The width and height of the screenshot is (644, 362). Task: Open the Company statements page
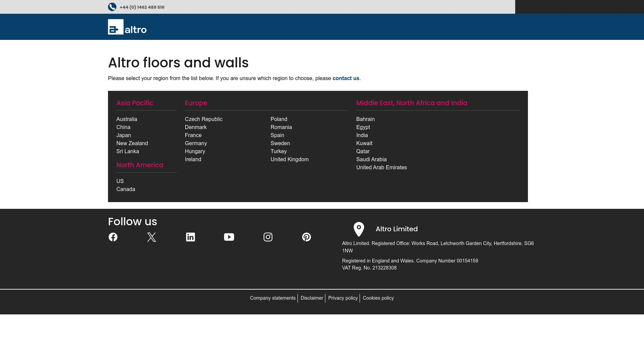coord(273,298)
